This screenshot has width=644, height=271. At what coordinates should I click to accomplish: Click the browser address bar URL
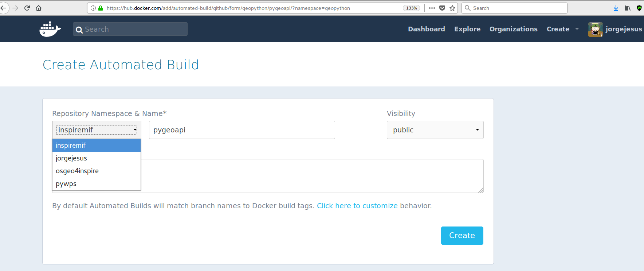[228, 8]
